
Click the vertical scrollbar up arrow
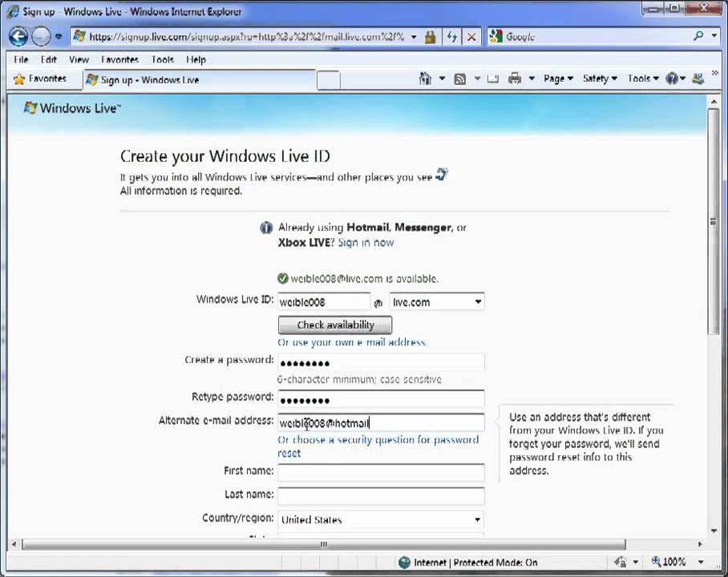(x=714, y=102)
